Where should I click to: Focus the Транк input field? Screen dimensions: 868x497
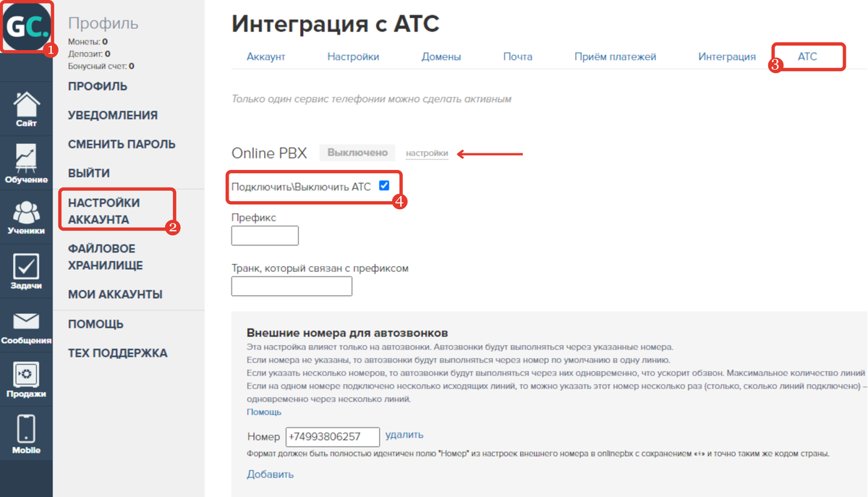click(x=292, y=286)
